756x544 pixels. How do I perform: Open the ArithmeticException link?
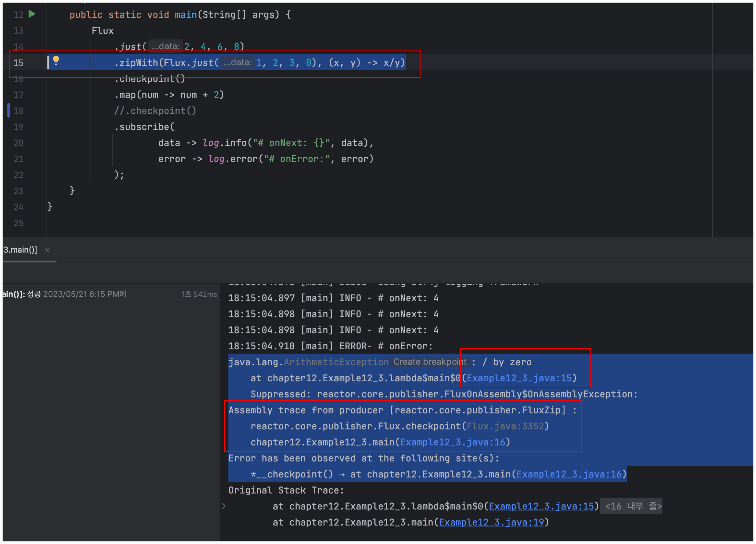[x=336, y=362]
